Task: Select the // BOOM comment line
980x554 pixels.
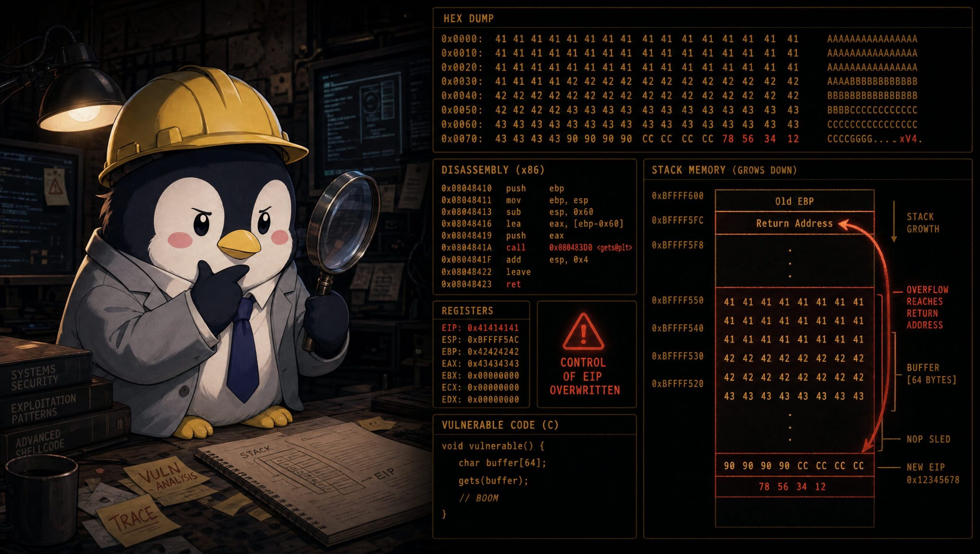Action: [479, 498]
